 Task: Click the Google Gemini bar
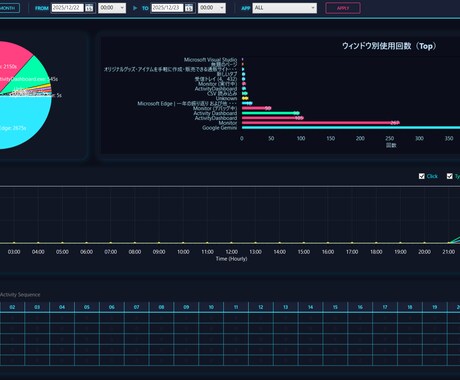351,128
